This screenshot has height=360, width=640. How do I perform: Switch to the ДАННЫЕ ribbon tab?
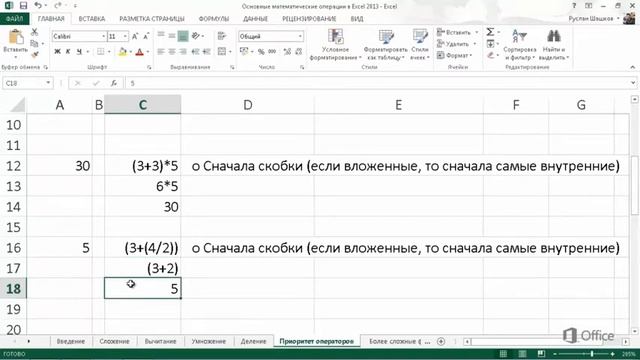pyautogui.click(x=256, y=19)
